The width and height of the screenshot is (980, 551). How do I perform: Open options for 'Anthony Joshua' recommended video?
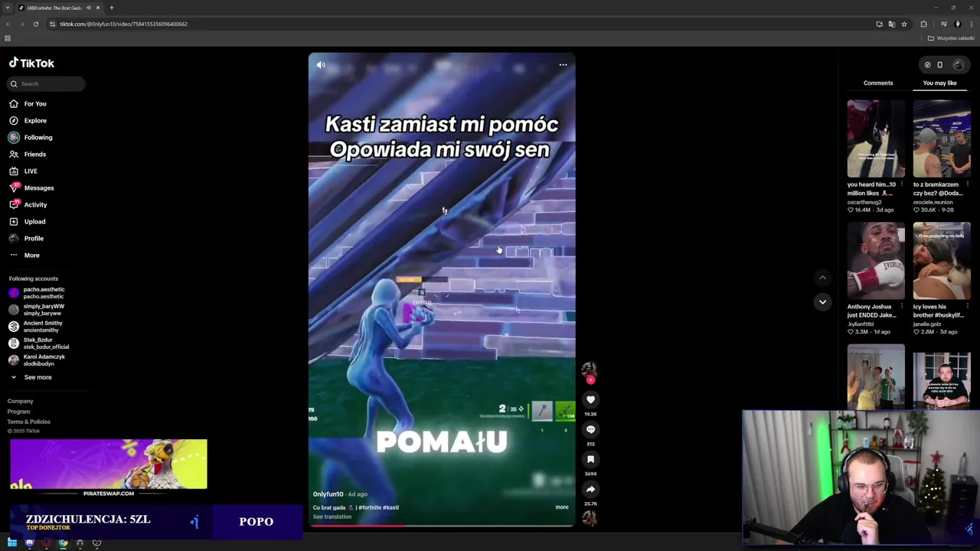pos(902,307)
